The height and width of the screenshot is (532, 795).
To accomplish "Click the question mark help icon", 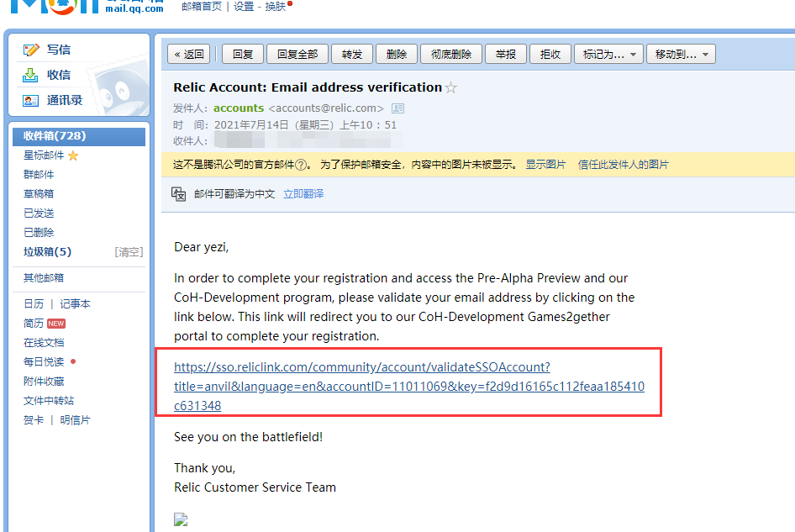I will [301, 165].
